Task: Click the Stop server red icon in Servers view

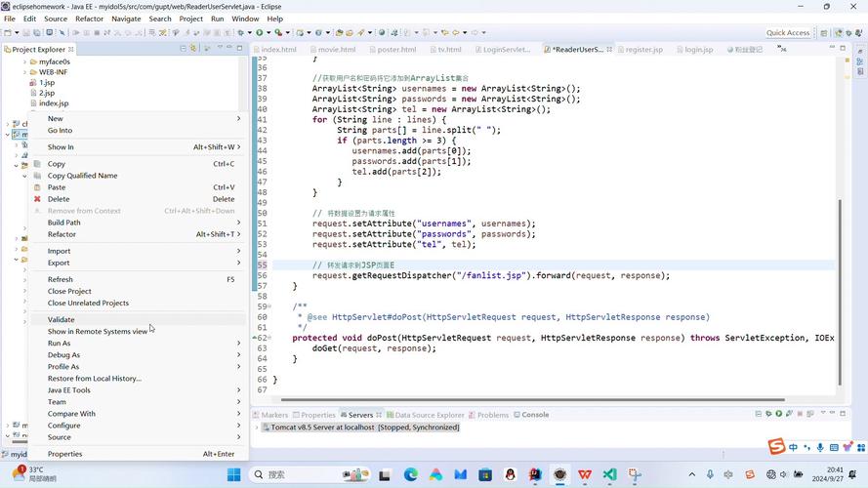Action: (800, 414)
